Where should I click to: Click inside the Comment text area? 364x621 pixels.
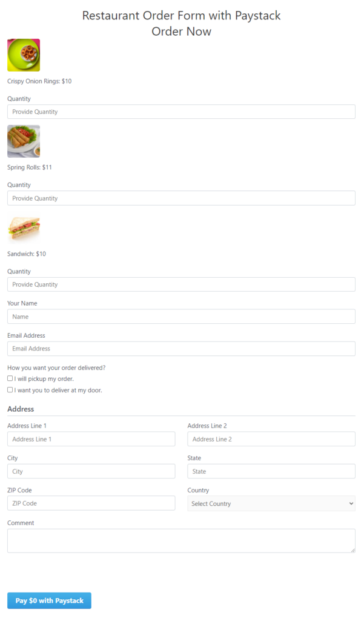click(x=181, y=540)
